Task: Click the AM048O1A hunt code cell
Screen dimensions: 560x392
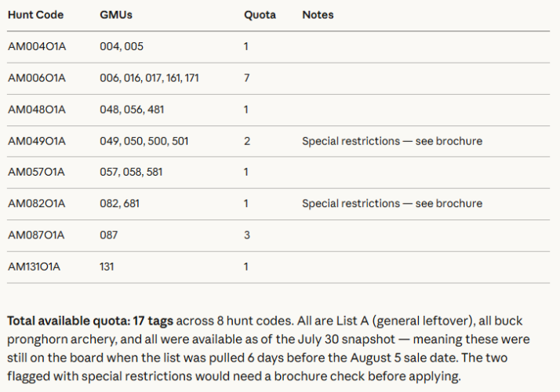Action: click(x=37, y=110)
